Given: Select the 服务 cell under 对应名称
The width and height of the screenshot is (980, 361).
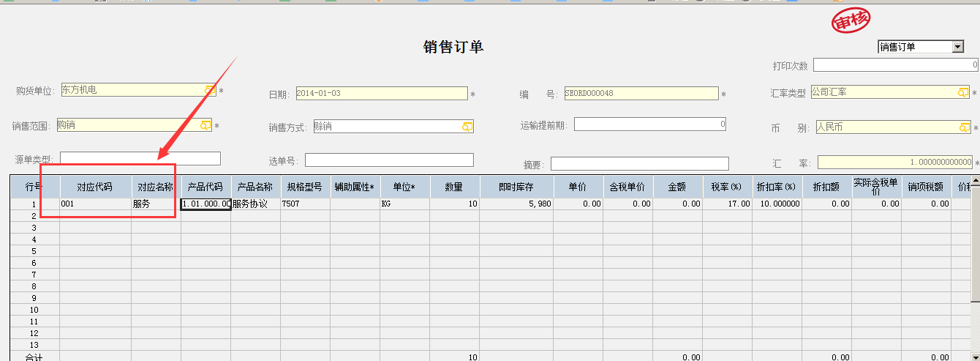Looking at the screenshot, I should tap(156, 204).
